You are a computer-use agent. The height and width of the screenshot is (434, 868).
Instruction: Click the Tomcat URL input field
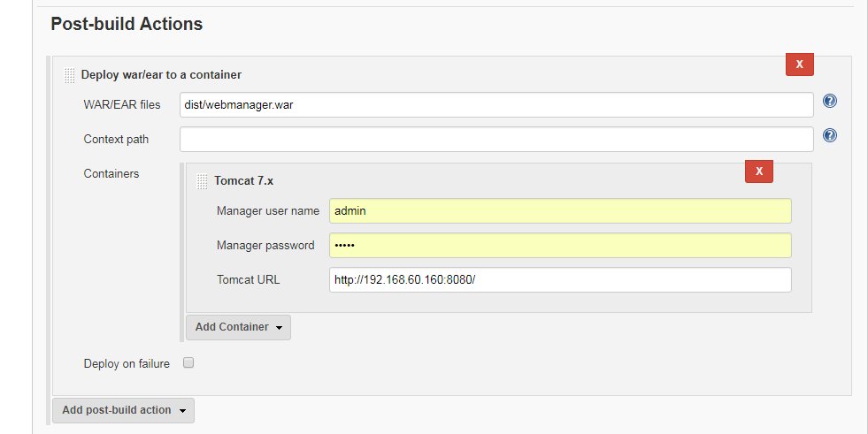[x=560, y=279]
